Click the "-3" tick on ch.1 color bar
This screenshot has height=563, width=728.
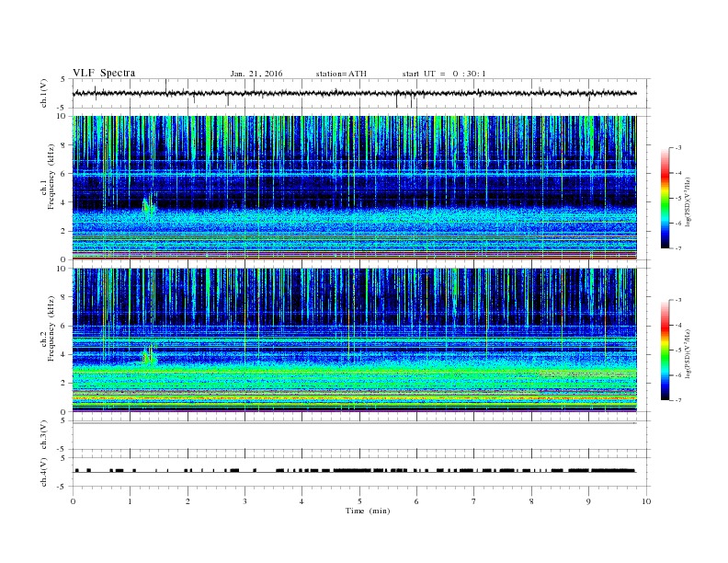678,148
